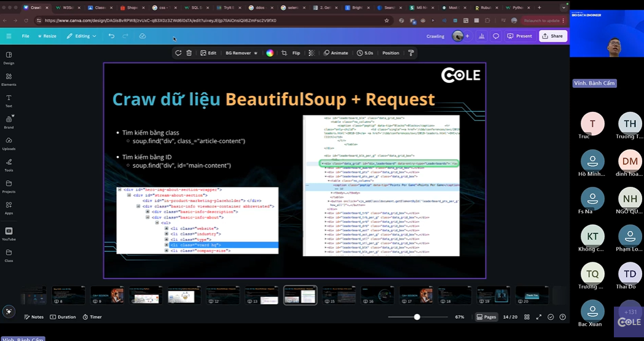The width and height of the screenshot is (644, 341).
Task: Open the rainbow color picker swatch
Action: click(270, 53)
